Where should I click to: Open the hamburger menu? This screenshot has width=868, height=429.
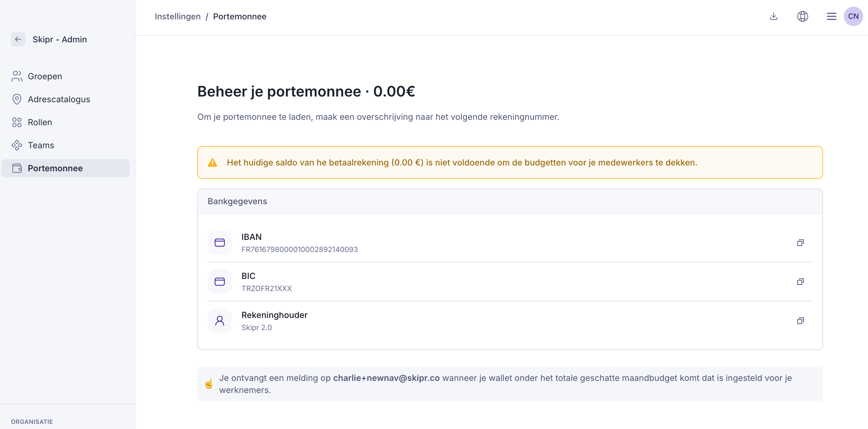pyautogui.click(x=831, y=16)
